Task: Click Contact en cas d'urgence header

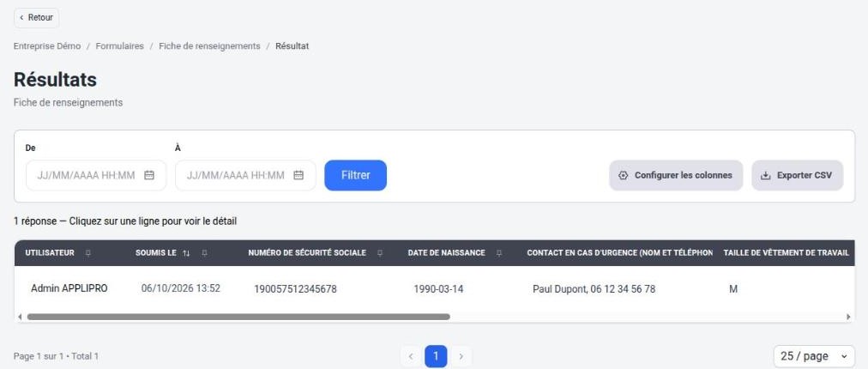Action: pyautogui.click(x=619, y=252)
